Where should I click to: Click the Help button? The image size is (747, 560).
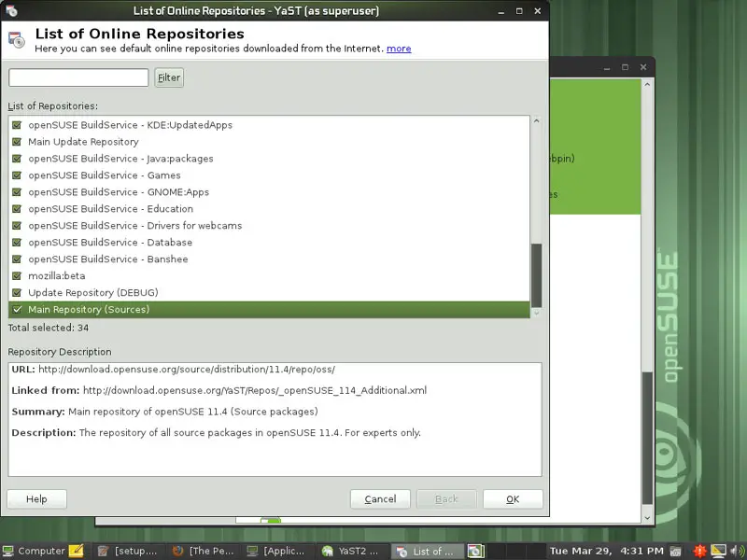[36, 499]
